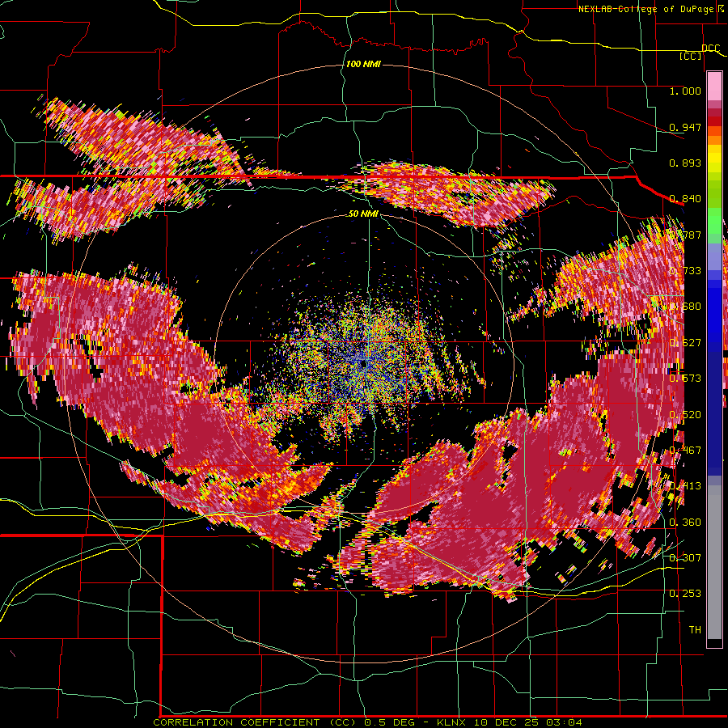
Task: Click the 0.947 scale value
Action: click(x=685, y=127)
